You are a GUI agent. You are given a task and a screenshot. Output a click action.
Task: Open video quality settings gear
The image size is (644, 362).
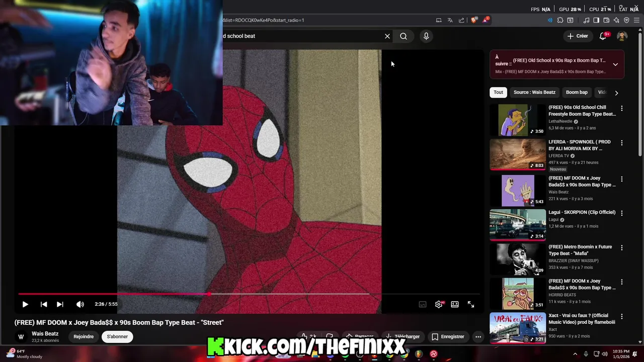[439, 304]
